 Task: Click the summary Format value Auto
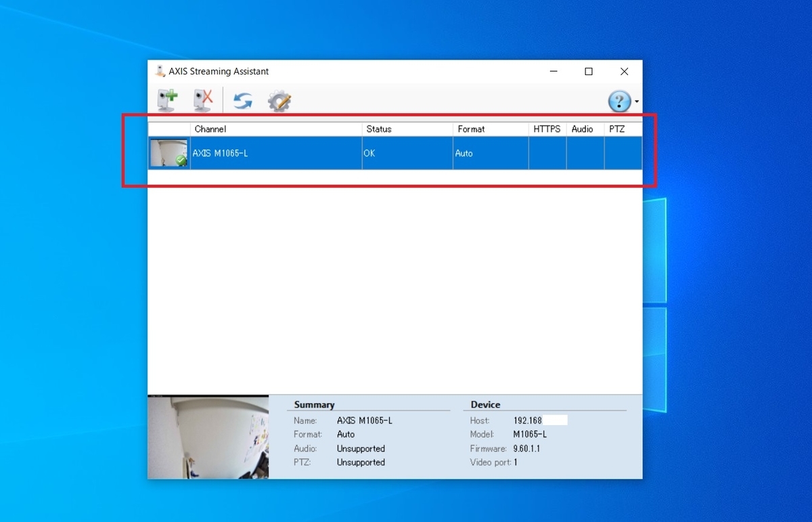(346, 435)
